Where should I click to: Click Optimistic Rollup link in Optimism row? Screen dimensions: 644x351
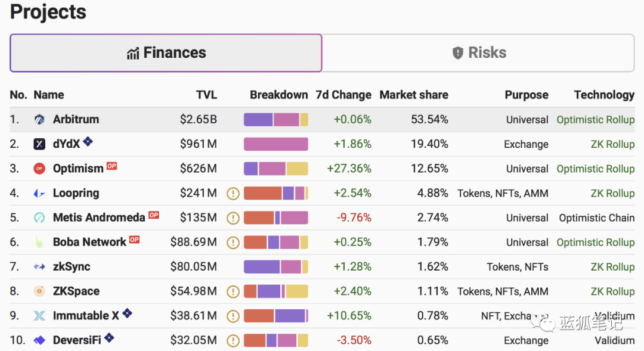(x=596, y=169)
